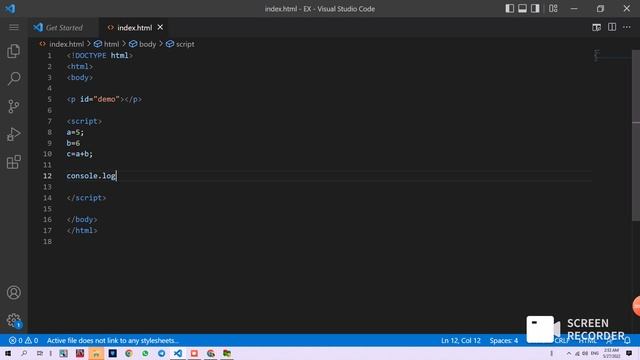Viewport: 640px width, 360px height.
Task: Open Windows taskbar search
Action: pyautogui.click(x=24, y=353)
